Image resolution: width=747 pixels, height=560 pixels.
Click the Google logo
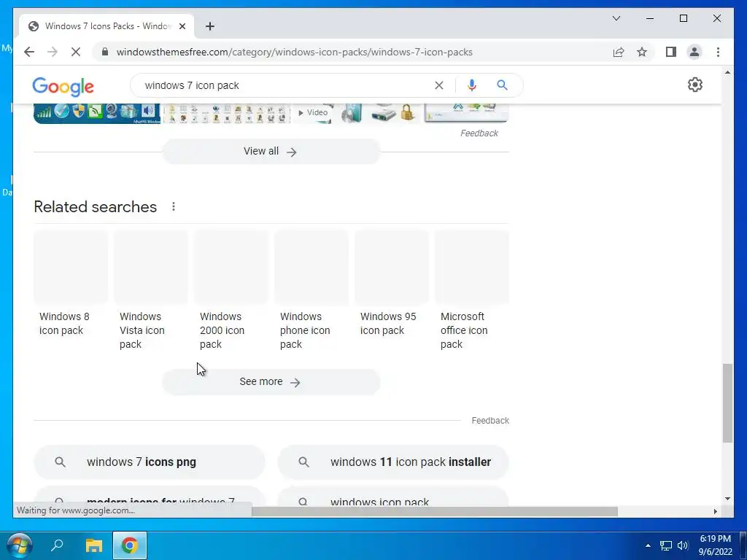63,86
